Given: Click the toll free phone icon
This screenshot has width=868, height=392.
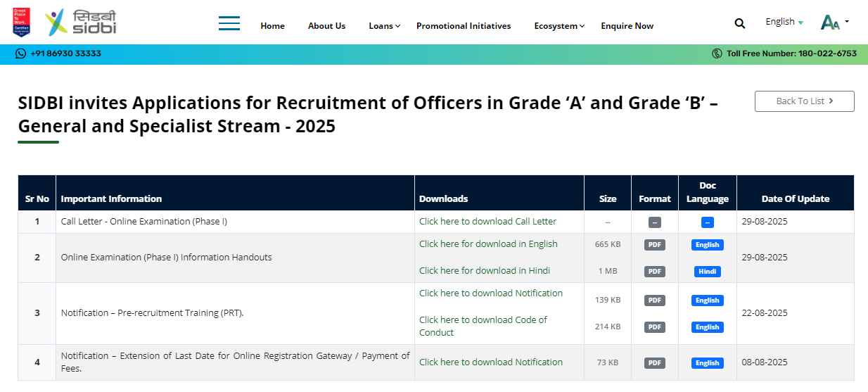Looking at the screenshot, I should coord(717,53).
